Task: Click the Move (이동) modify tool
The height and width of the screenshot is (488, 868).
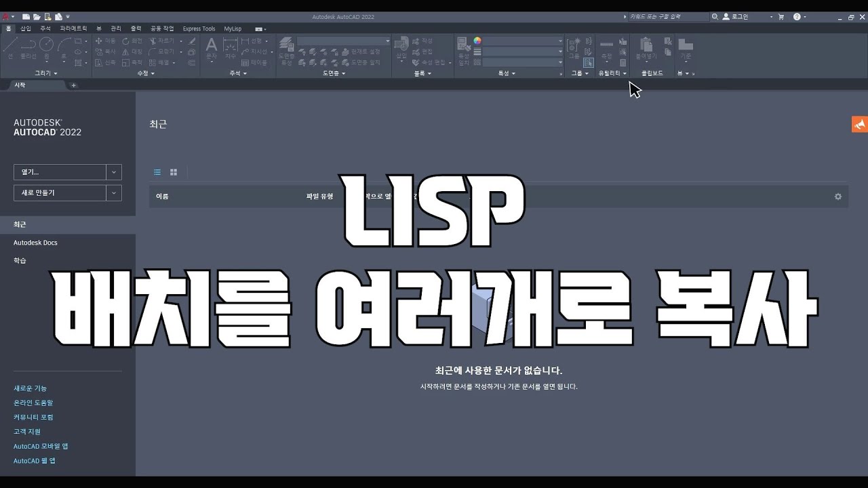Action: tap(106, 41)
